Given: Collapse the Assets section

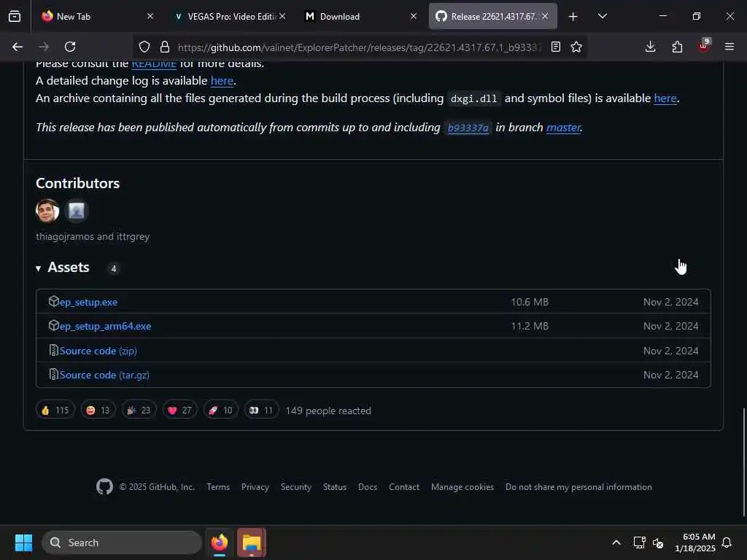Looking at the screenshot, I should pyautogui.click(x=63, y=268).
